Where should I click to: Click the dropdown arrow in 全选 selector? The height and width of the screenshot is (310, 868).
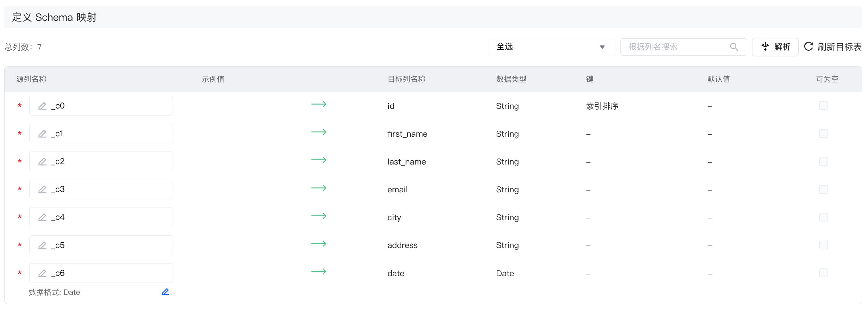click(602, 47)
